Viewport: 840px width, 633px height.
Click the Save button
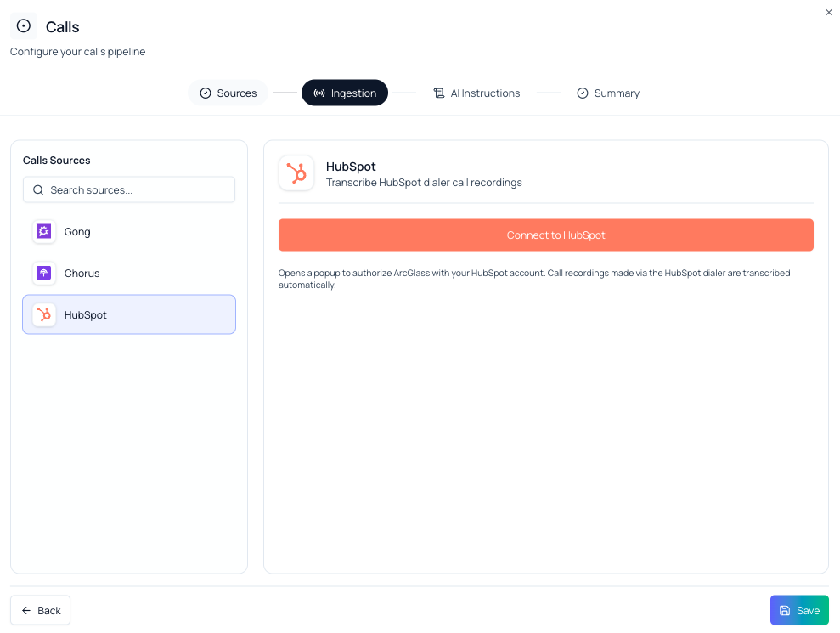coord(799,611)
